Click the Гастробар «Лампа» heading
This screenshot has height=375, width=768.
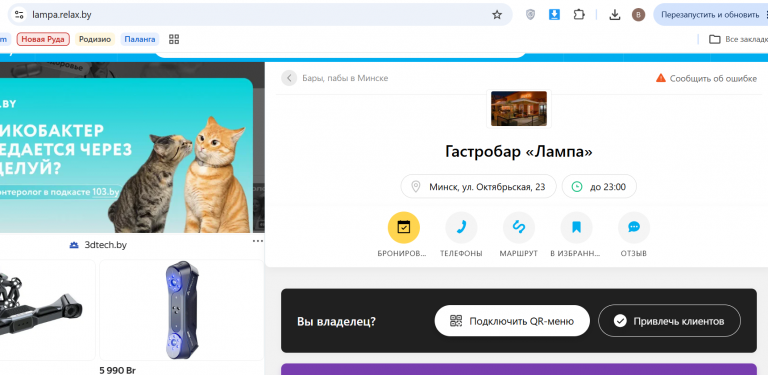(x=519, y=151)
